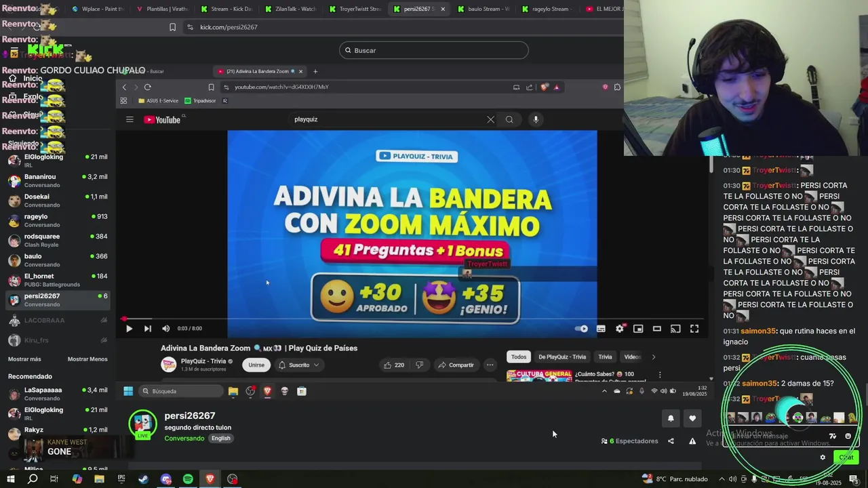The height and width of the screenshot is (488, 868).
Task: Open El_hornet PUBG channel
Action: [58, 280]
